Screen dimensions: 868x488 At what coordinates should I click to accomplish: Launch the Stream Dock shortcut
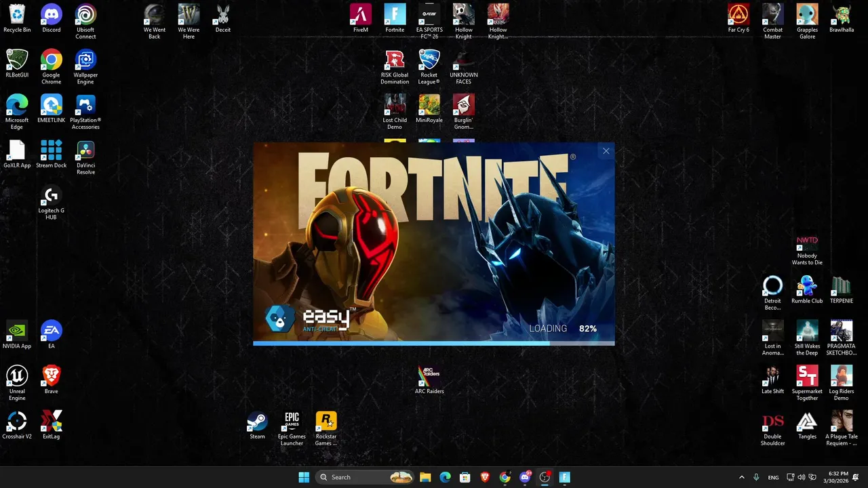(x=52, y=154)
